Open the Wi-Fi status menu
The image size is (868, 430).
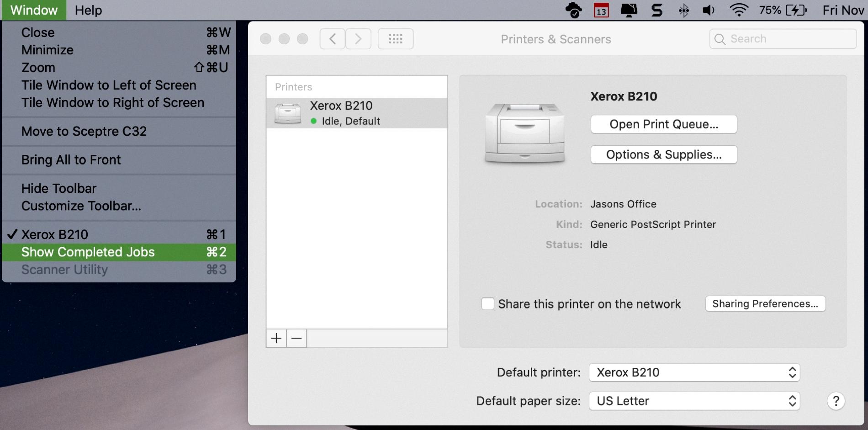(x=739, y=10)
